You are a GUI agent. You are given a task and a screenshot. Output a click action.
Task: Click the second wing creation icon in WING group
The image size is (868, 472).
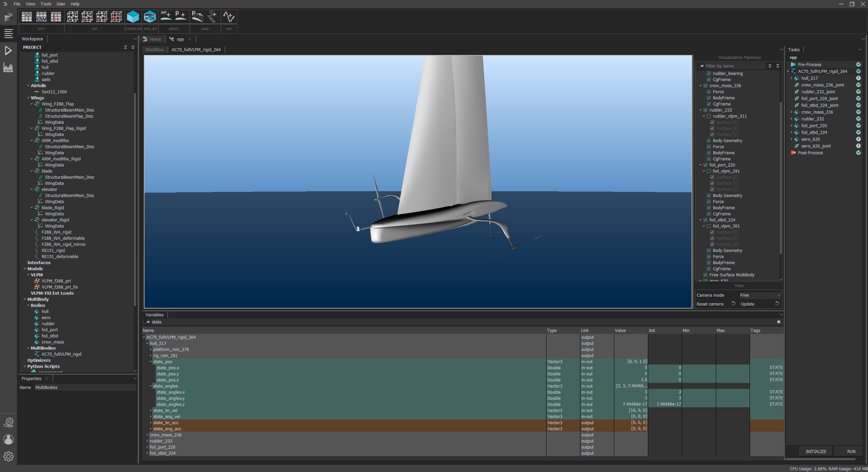click(x=212, y=17)
